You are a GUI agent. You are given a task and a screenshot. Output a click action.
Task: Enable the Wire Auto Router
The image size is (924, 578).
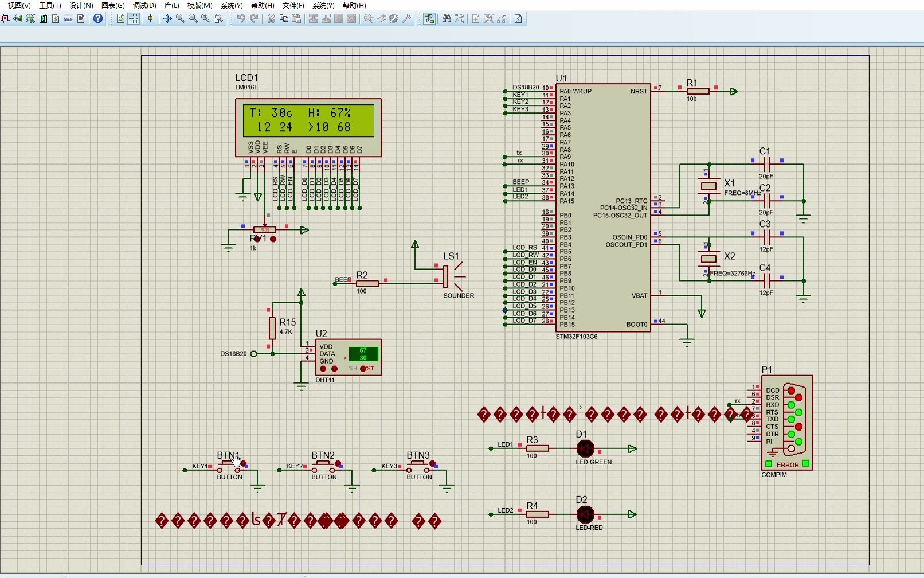[429, 19]
